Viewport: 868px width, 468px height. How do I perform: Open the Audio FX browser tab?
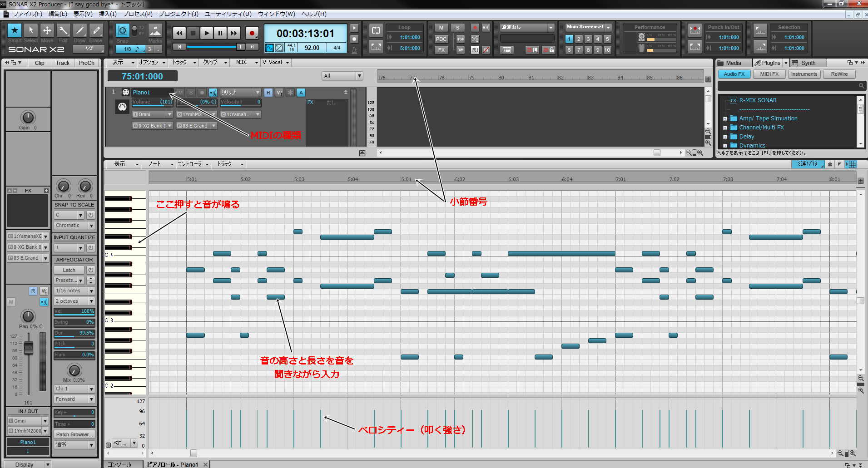tap(734, 74)
